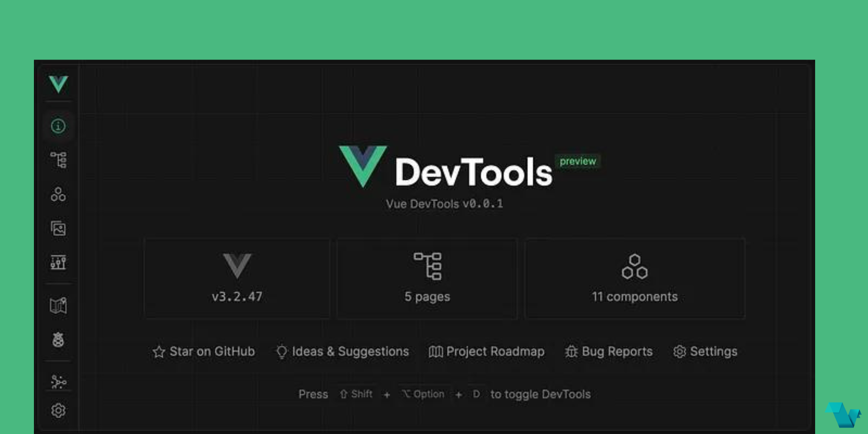This screenshot has height=434, width=868.
Task: Open Bug Reports link
Action: [609, 351]
